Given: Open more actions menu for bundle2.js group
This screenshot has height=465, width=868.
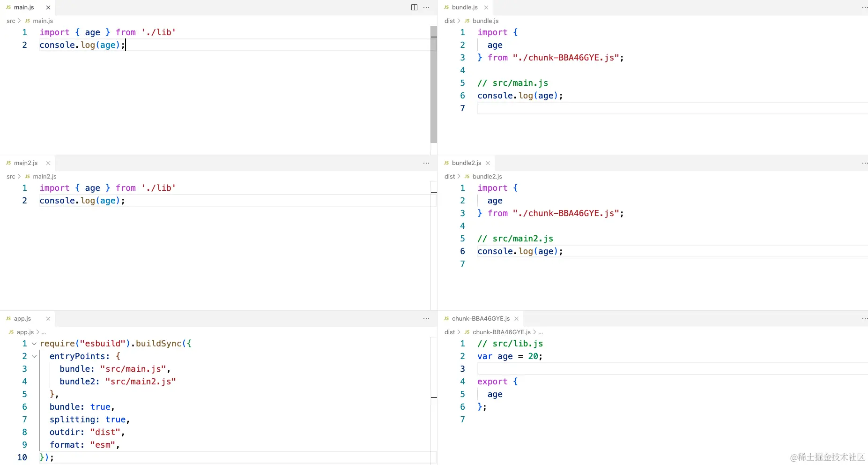Looking at the screenshot, I should (865, 163).
